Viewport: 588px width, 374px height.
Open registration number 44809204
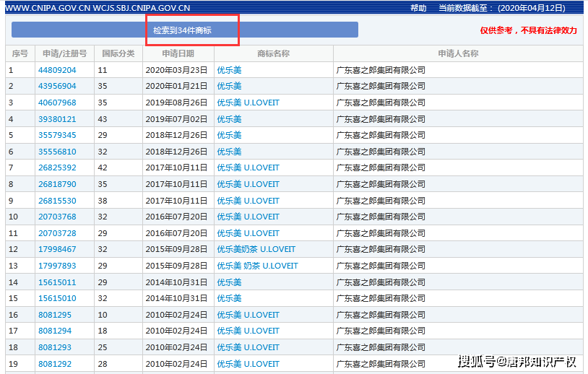point(57,70)
